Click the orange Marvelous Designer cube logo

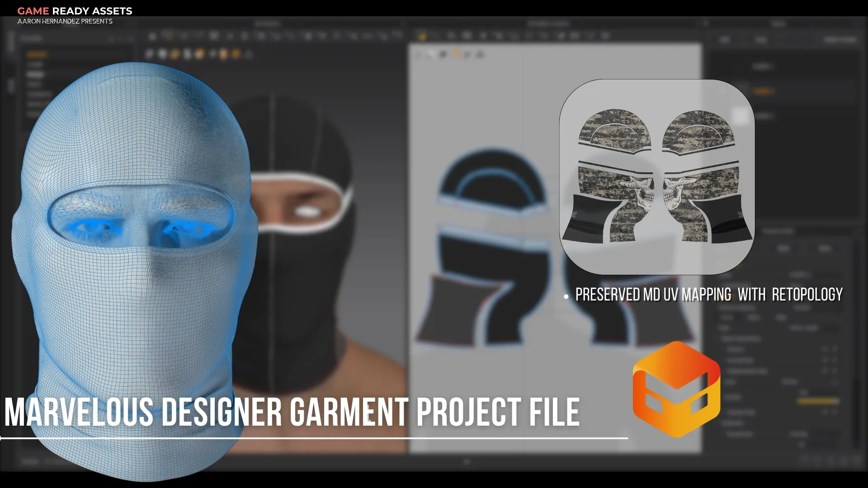676,389
